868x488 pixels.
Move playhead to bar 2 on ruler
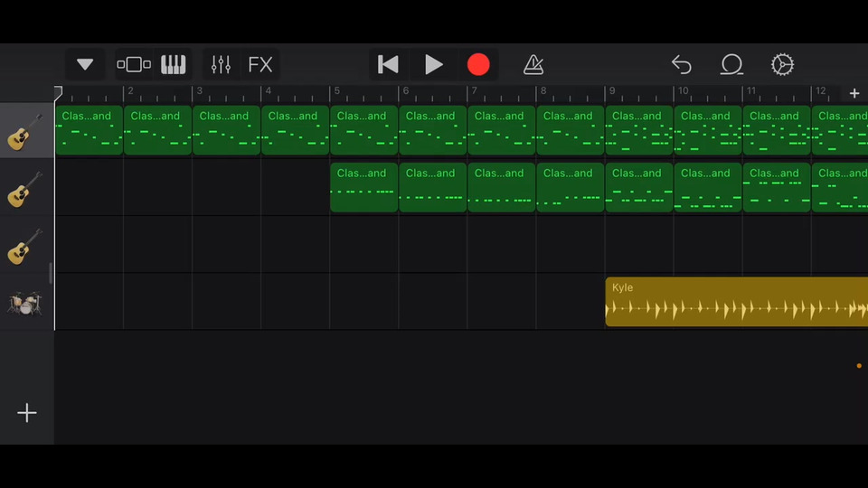click(130, 90)
